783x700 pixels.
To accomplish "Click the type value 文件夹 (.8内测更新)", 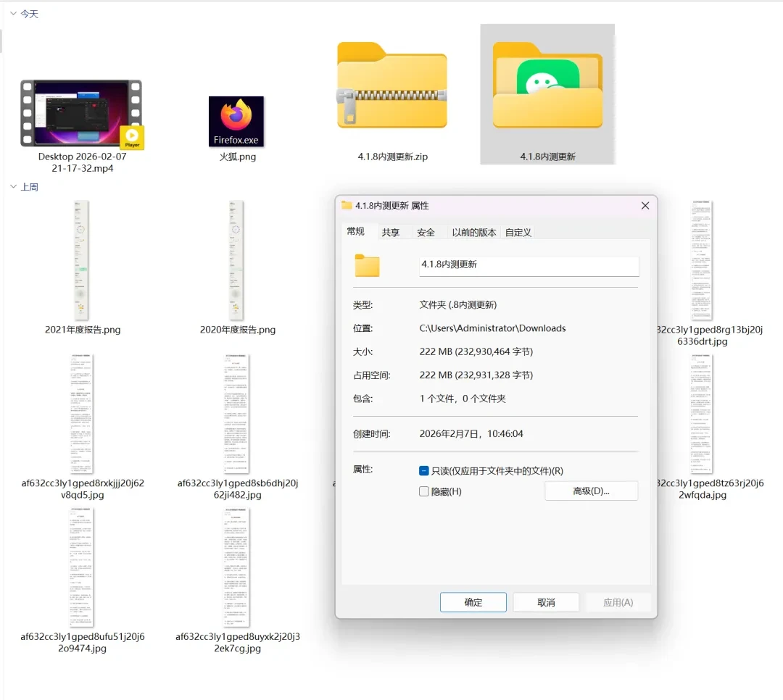I will point(458,304).
